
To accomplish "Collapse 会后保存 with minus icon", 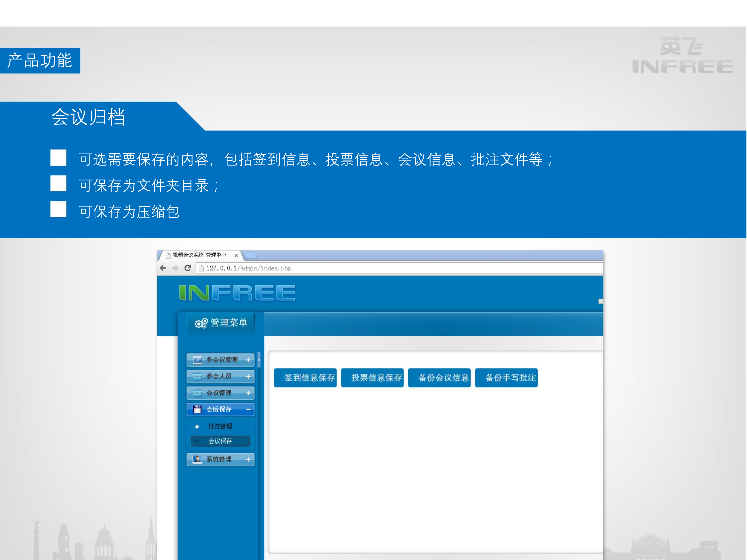I will pos(248,410).
